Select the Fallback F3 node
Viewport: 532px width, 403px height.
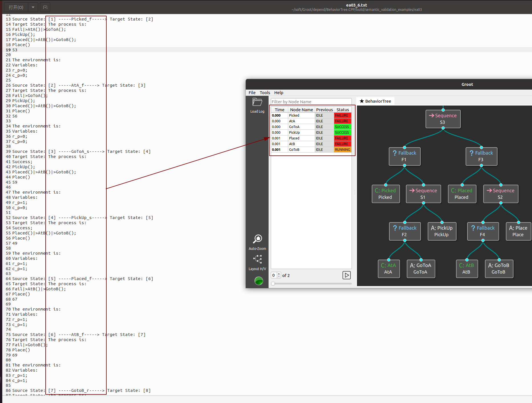[481, 156]
